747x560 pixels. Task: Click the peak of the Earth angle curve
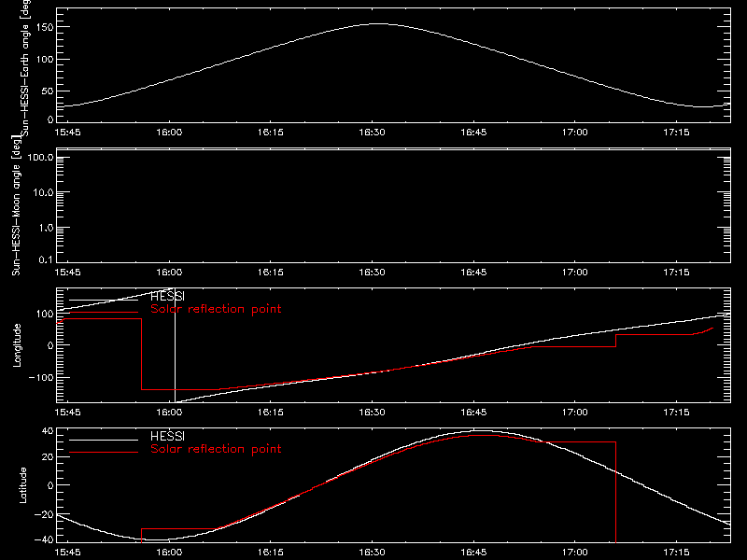379,23
